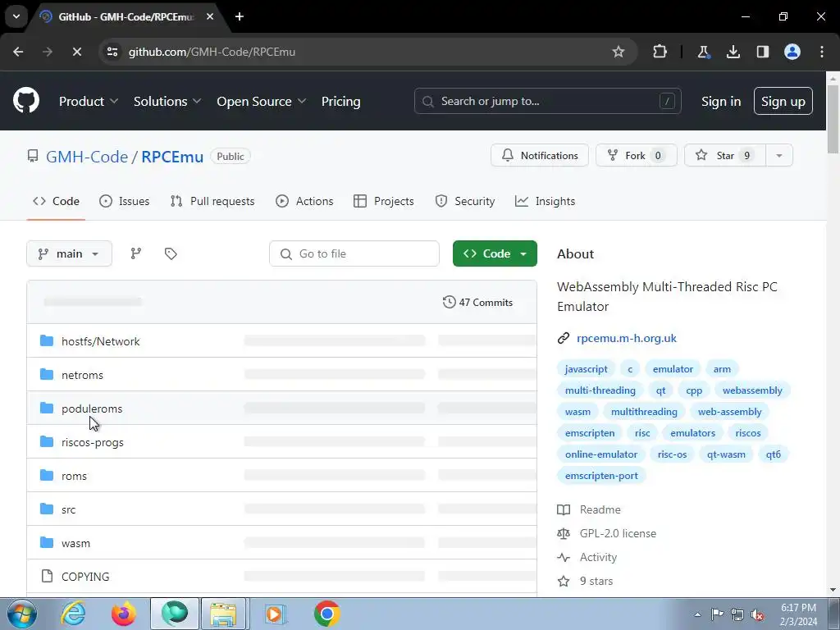This screenshot has height=630, width=840.
Task: Click the muted volume tray icon
Action: tap(757, 614)
